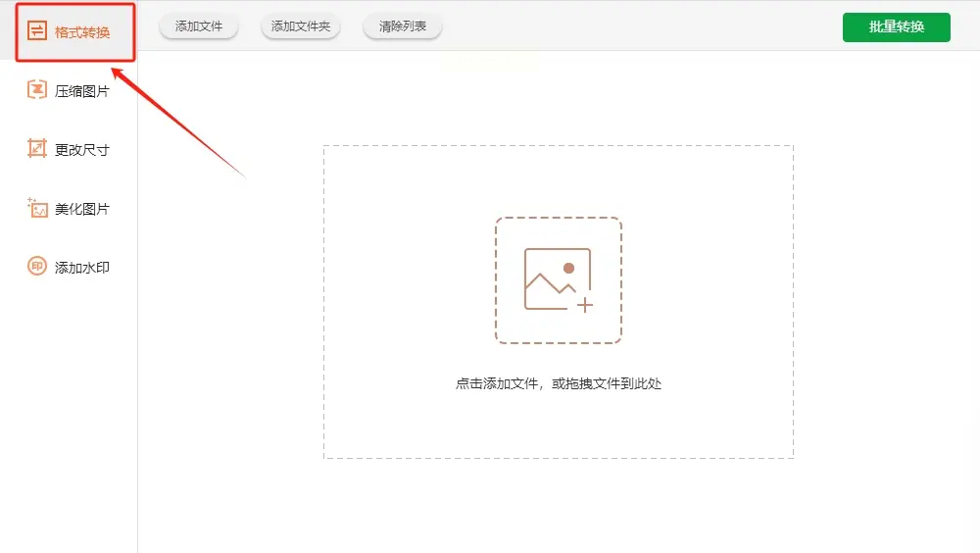Click the 压缩图片 compress icon
This screenshot has height=553, width=980.
coord(37,89)
